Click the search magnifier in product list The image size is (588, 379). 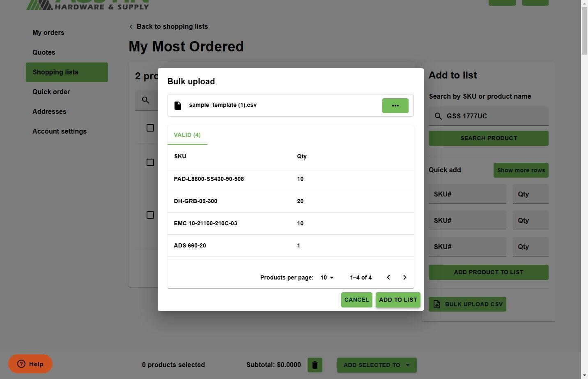click(x=145, y=100)
